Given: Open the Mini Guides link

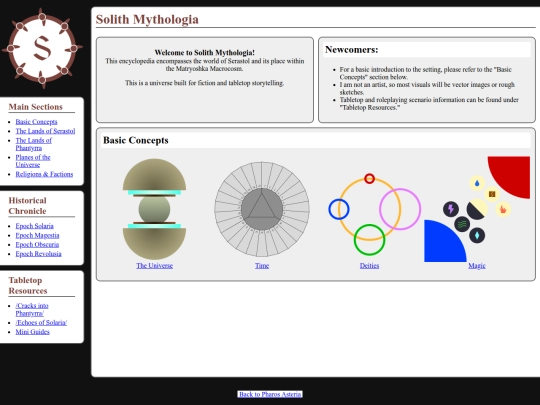Looking at the screenshot, I should coord(32,332).
